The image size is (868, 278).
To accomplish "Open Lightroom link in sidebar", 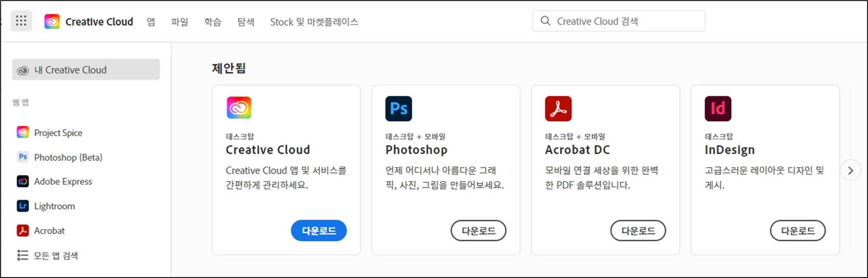I will click(x=55, y=206).
